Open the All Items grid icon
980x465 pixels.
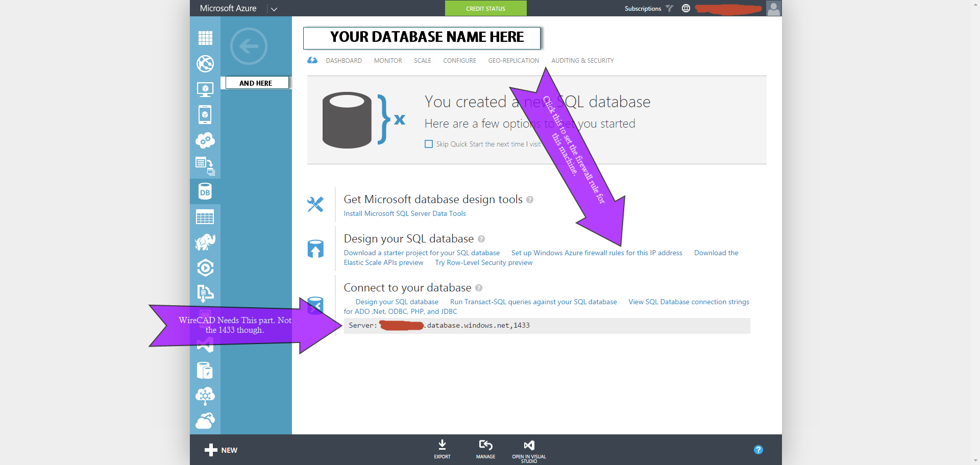click(205, 38)
